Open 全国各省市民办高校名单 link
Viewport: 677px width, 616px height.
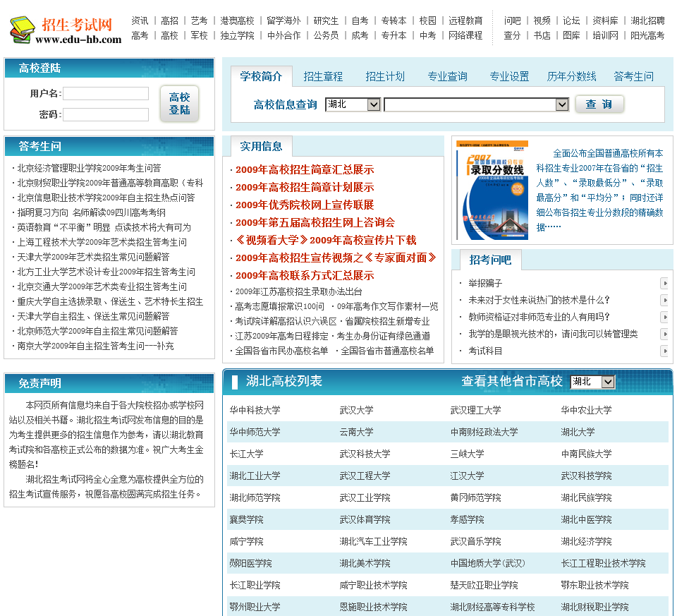point(281,351)
